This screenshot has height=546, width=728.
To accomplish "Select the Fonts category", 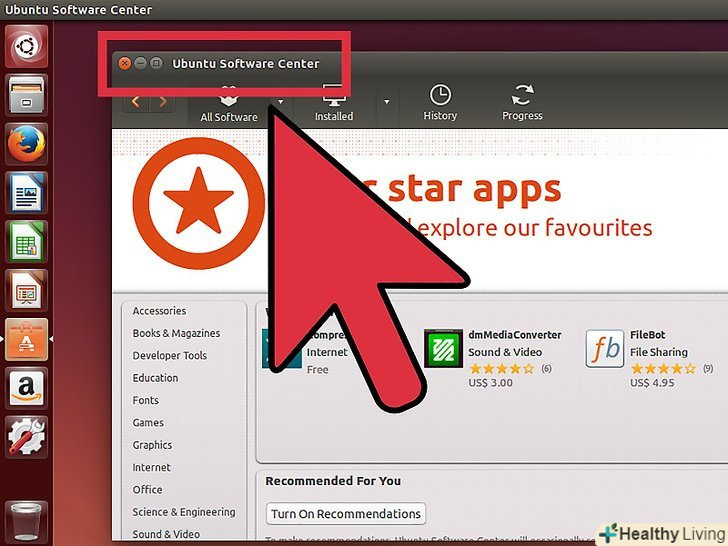I will click(146, 400).
